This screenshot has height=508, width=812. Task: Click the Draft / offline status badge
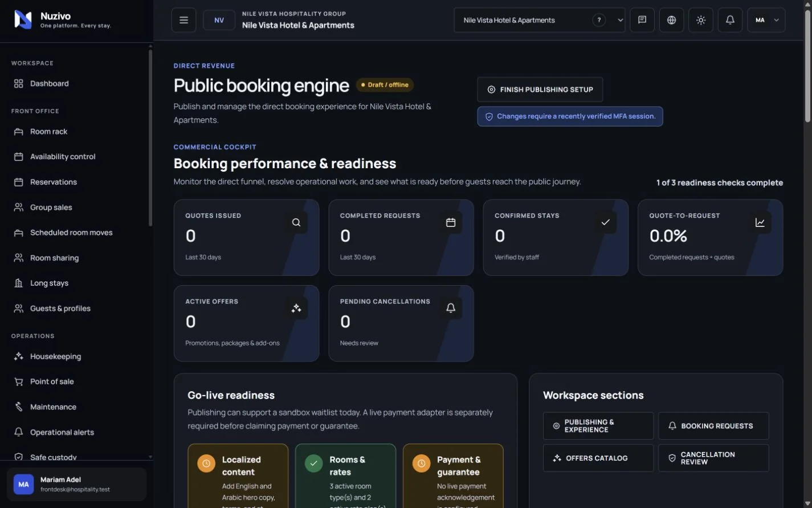[x=385, y=85]
